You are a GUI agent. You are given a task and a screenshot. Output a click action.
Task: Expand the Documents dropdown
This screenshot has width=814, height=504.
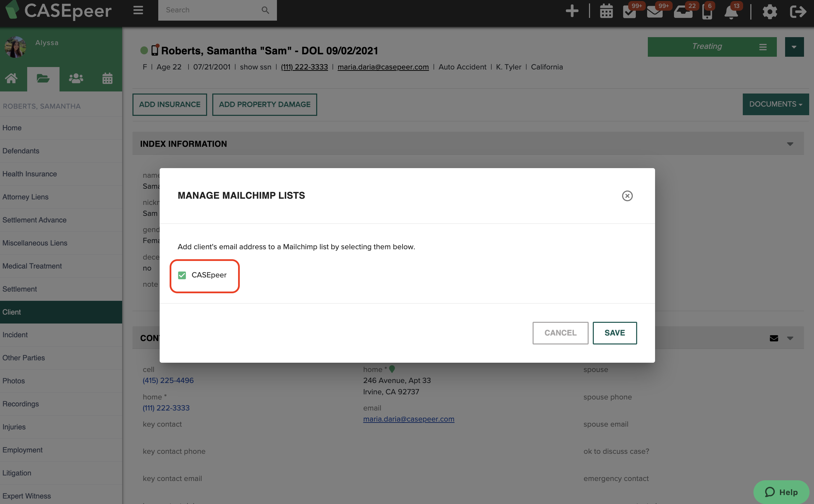775,104
